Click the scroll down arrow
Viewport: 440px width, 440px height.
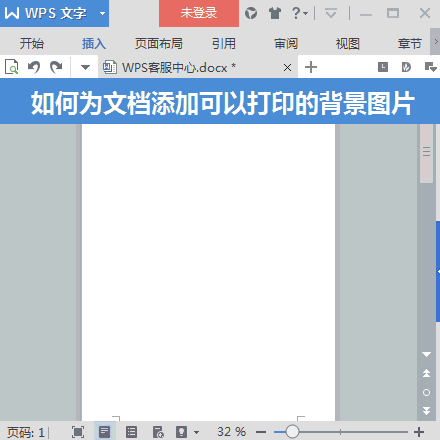point(426,354)
